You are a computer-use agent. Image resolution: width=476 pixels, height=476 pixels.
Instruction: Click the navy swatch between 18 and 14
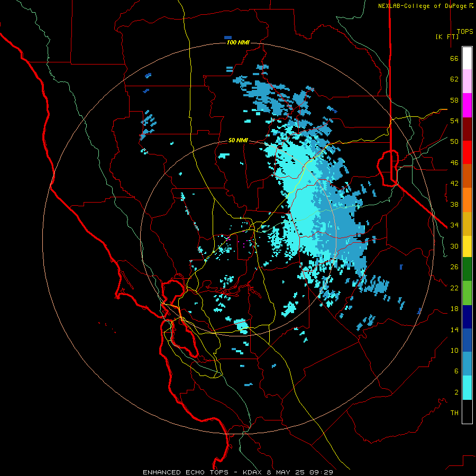[x=467, y=317]
